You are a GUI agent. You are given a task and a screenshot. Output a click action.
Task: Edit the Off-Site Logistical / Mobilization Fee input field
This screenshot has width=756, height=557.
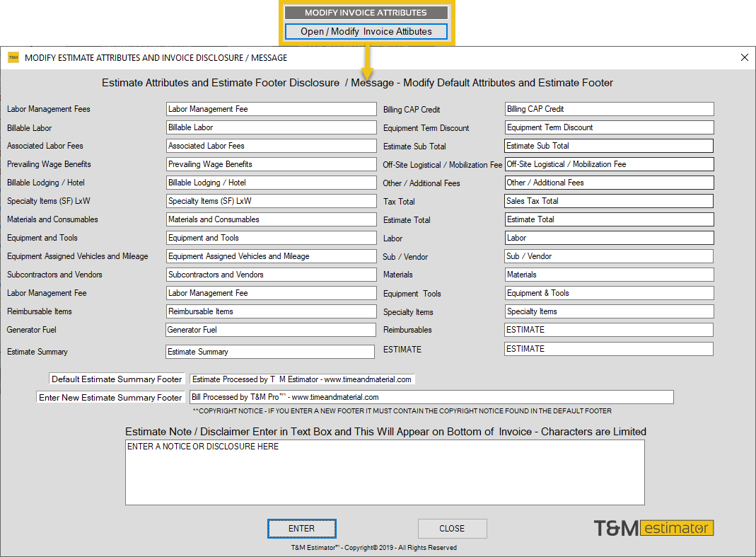[610, 164]
